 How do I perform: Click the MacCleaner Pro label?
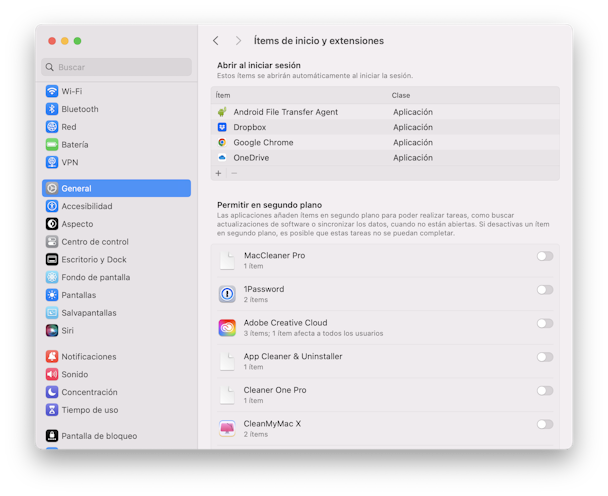point(275,256)
